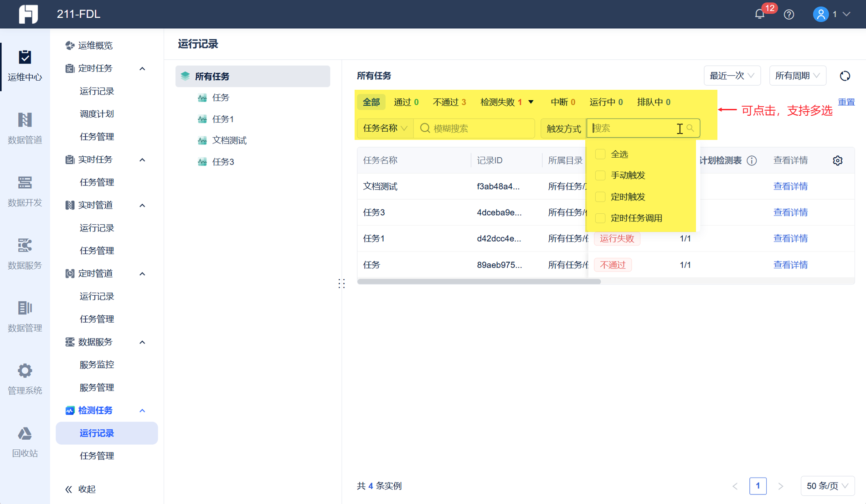
Task: Open the 检测失败 dropdown arrow
Action: (x=531, y=102)
